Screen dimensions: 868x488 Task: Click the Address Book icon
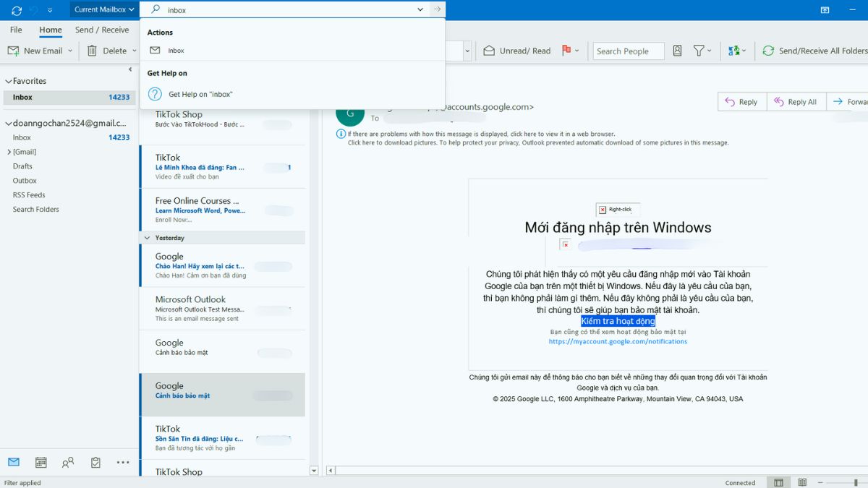[x=677, y=51]
